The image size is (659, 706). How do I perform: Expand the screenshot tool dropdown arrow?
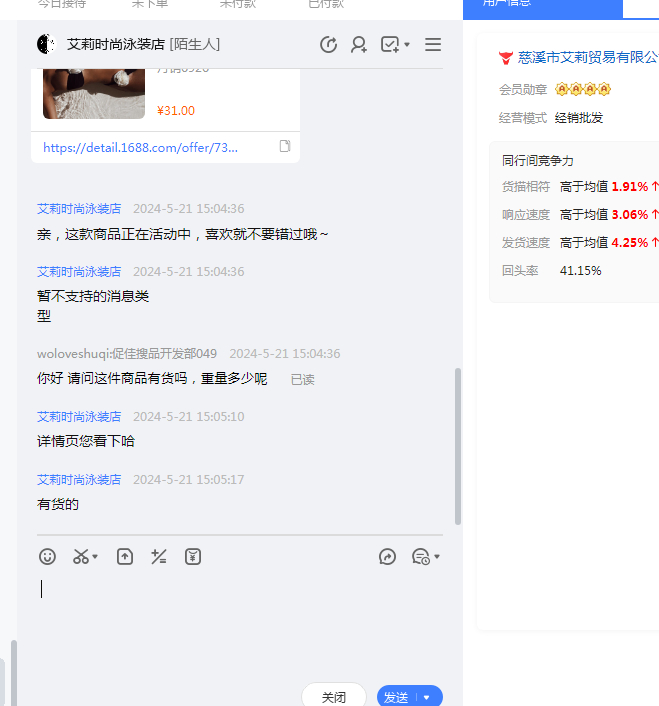(x=95, y=557)
